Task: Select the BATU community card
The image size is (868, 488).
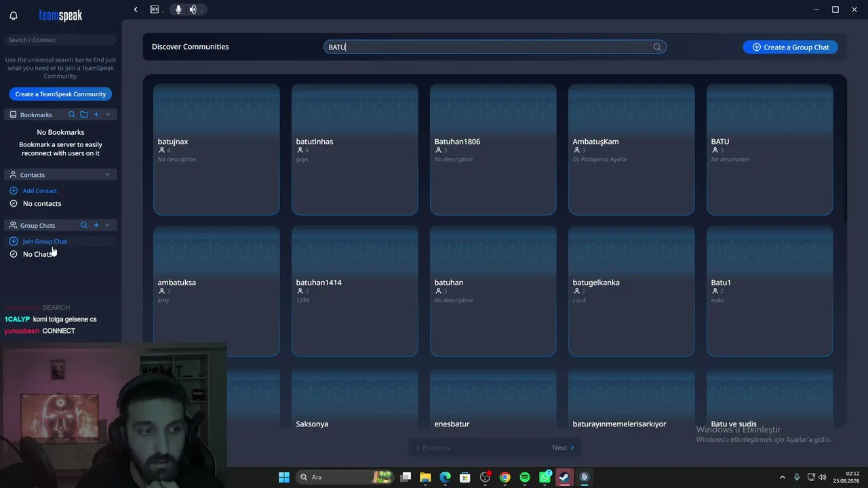Action: click(x=770, y=149)
